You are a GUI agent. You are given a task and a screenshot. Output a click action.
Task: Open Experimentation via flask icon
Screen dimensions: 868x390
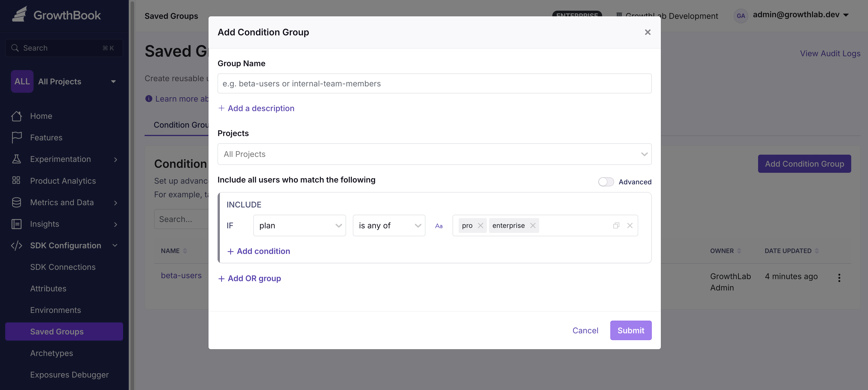click(x=17, y=159)
